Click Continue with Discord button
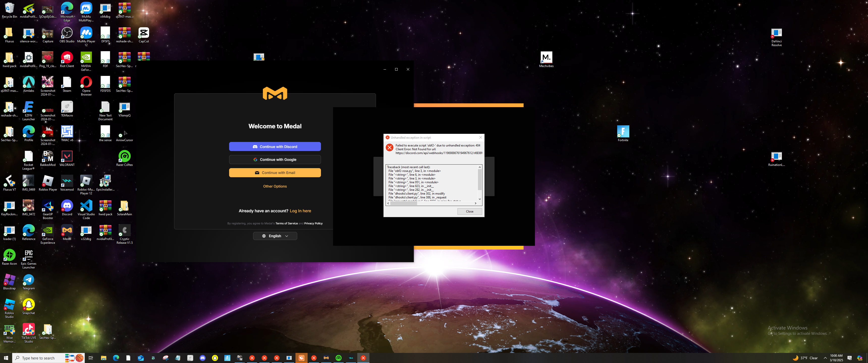 [275, 146]
